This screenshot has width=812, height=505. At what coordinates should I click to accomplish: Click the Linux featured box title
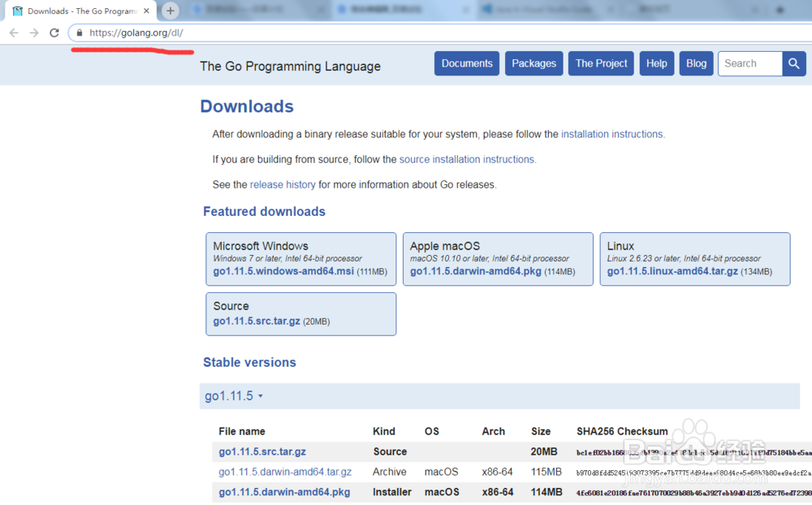(x=620, y=246)
